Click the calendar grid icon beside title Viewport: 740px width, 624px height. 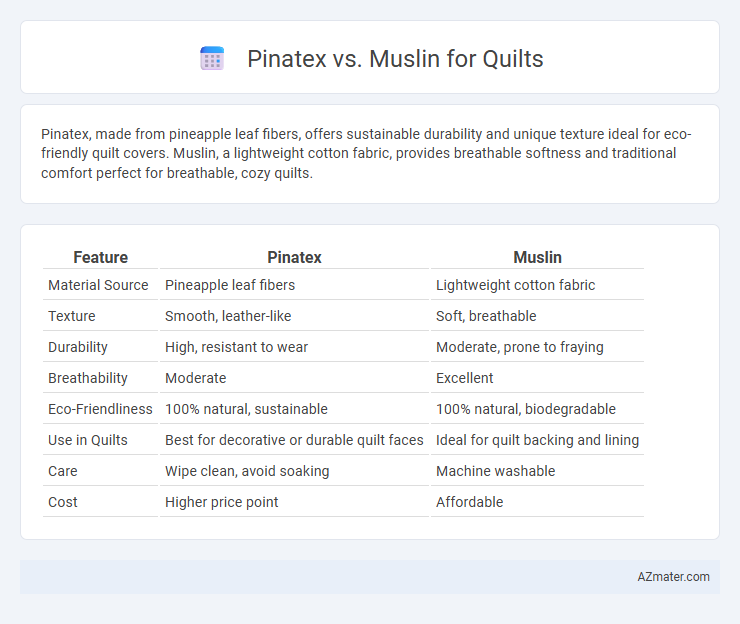[x=212, y=59]
